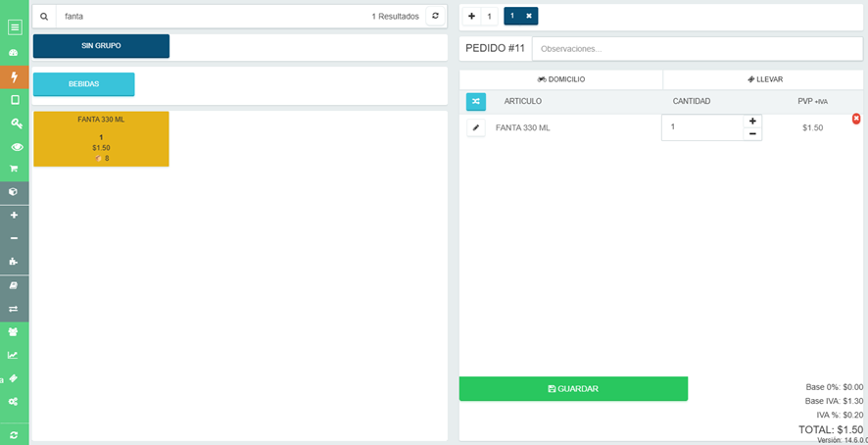Choose the DOMICILIO delivery option

(560, 79)
